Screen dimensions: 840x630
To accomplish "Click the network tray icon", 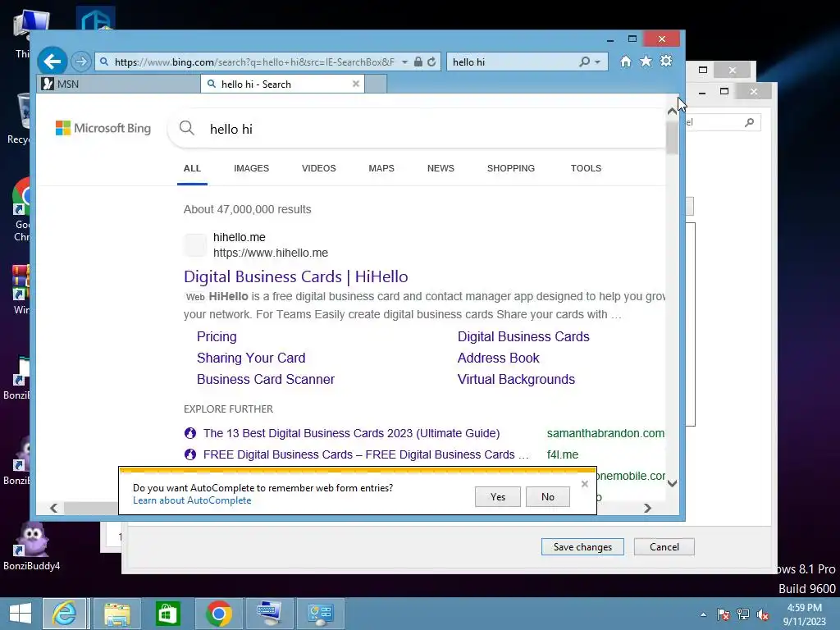I will pos(743,614).
